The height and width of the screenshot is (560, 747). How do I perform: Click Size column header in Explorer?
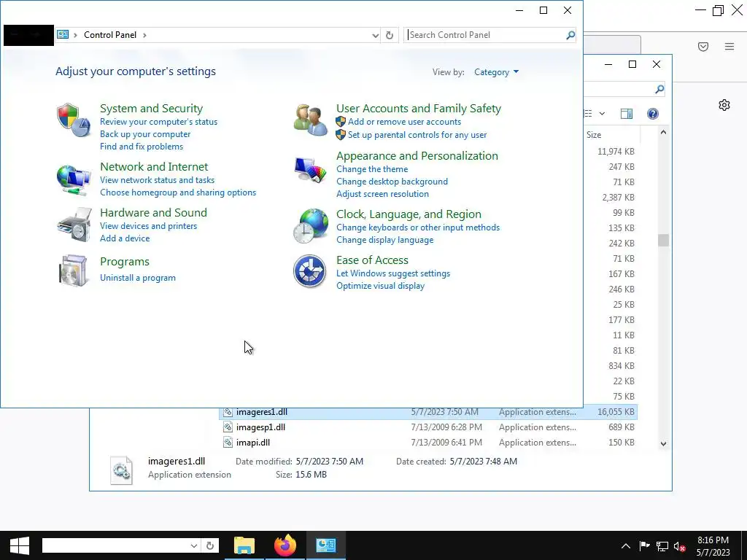coord(612,135)
